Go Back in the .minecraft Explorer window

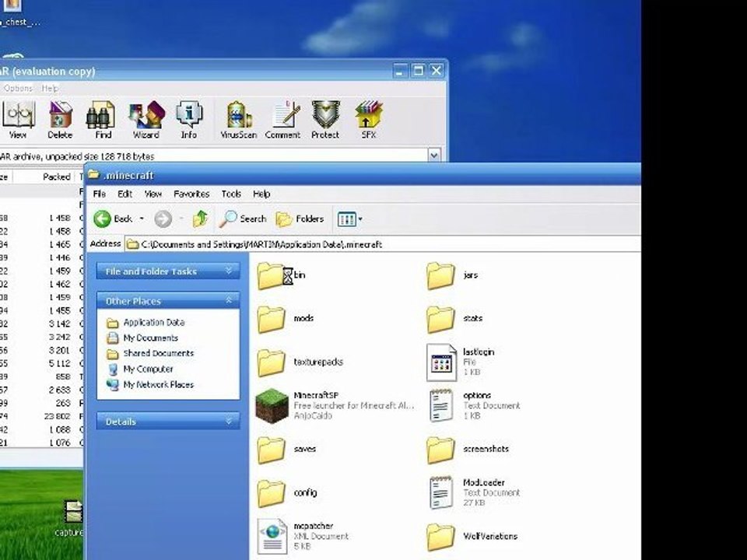click(x=112, y=219)
